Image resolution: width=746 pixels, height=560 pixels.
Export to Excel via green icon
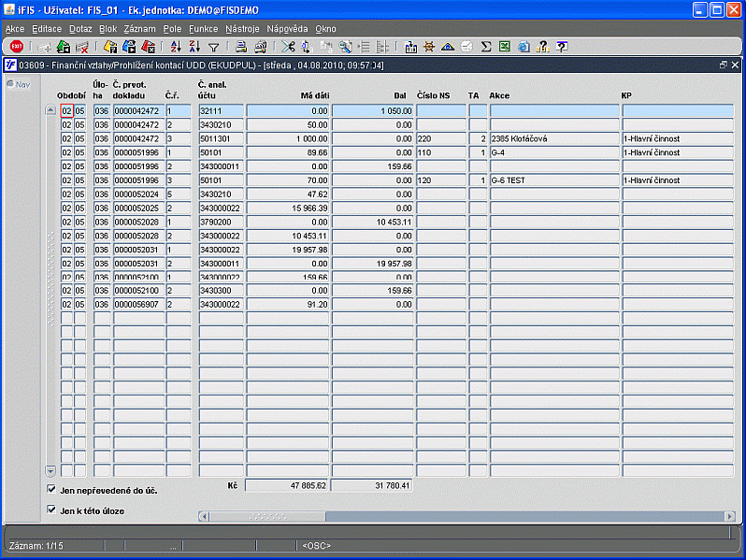[x=504, y=47]
